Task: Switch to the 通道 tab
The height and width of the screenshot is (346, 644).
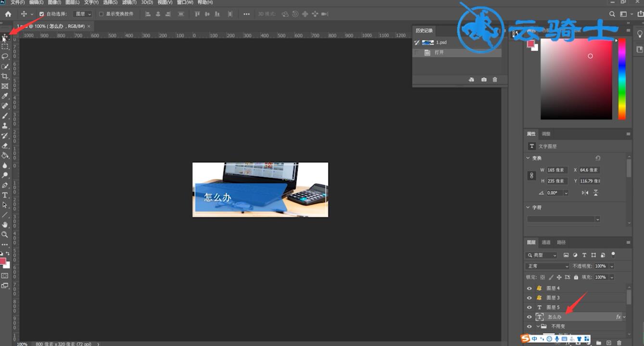Action: coord(546,242)
